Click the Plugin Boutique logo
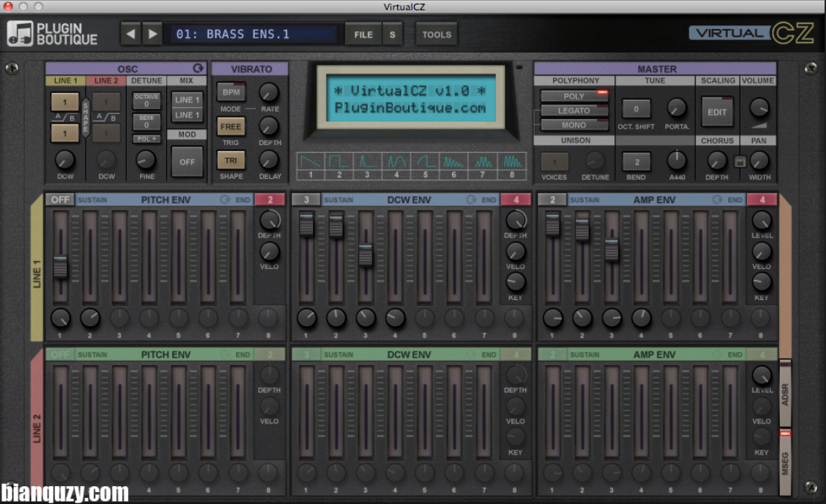826x504 pixels. (52, 34)
